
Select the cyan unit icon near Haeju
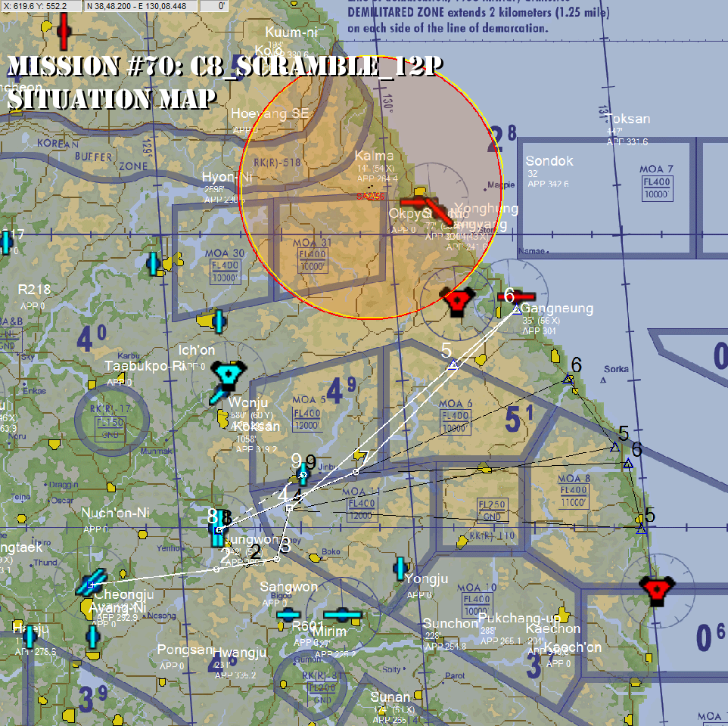(x=29, y=636)
